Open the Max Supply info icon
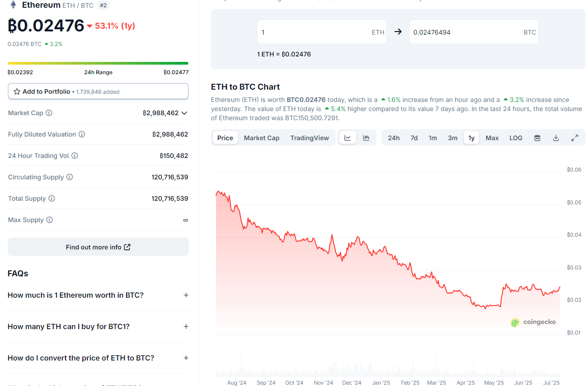The width and height of the screenshot is (588, 386). [x=50, y=220]
